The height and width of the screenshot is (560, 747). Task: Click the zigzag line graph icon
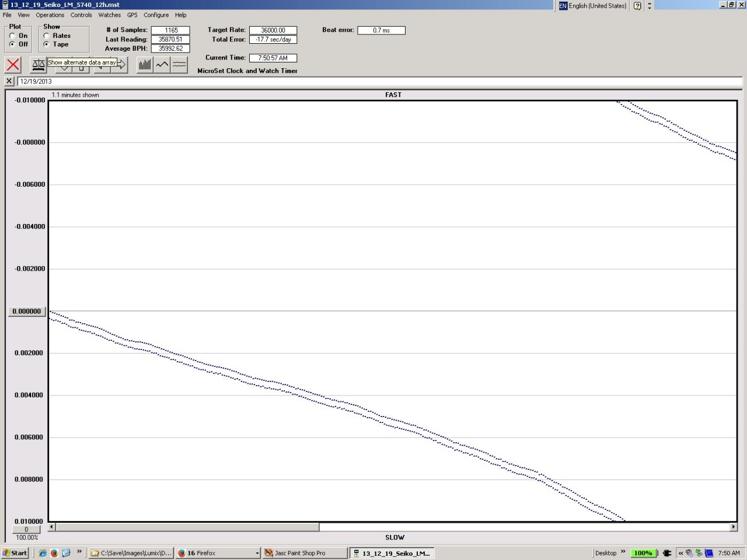tap(162, 65)
